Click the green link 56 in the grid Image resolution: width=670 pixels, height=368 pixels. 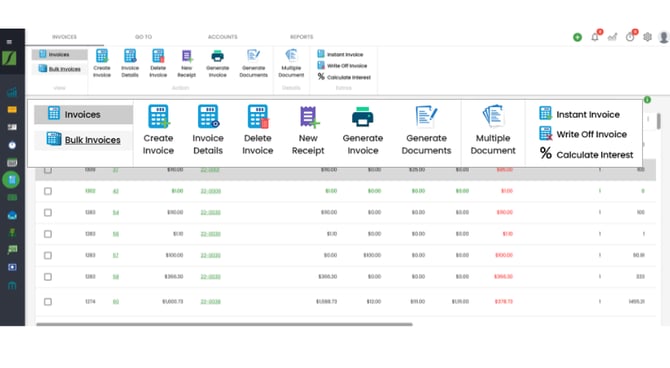tap(116, 234)
